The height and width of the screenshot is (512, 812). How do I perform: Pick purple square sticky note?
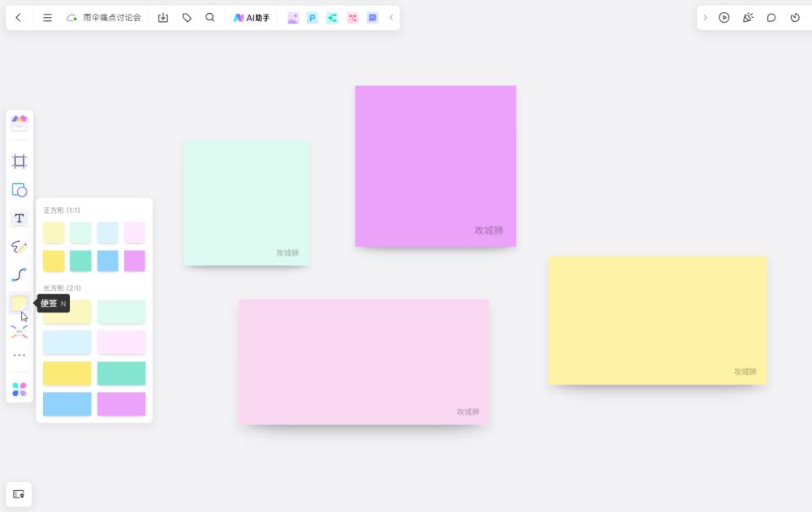pyautogui.click(x=135, y=261)
